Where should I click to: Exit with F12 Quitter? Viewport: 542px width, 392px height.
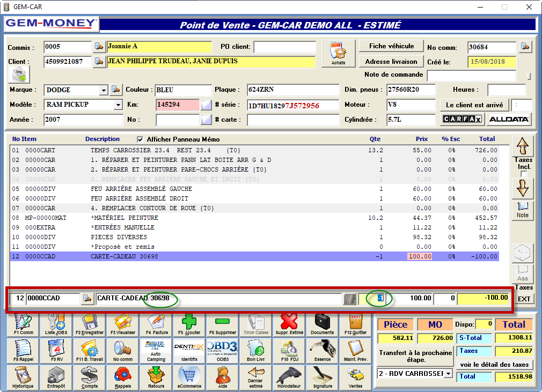(x=355, y=324)
